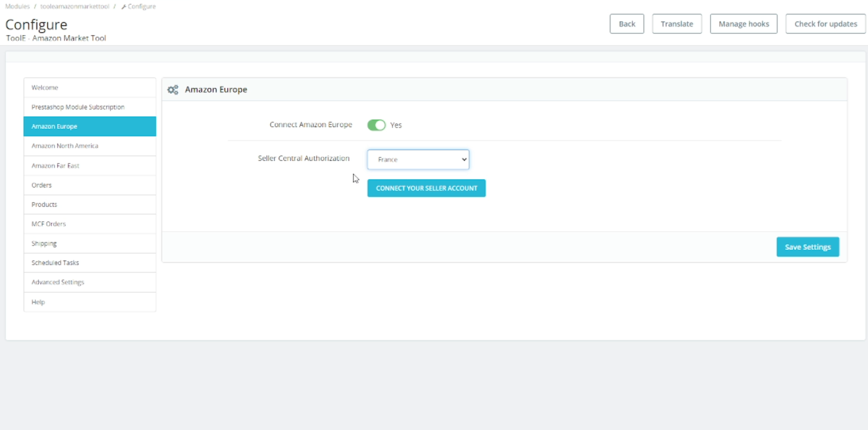Screen dimensions: 868x430
Task: Go to MCF Orders tab
Action: [x=90, y=224]
